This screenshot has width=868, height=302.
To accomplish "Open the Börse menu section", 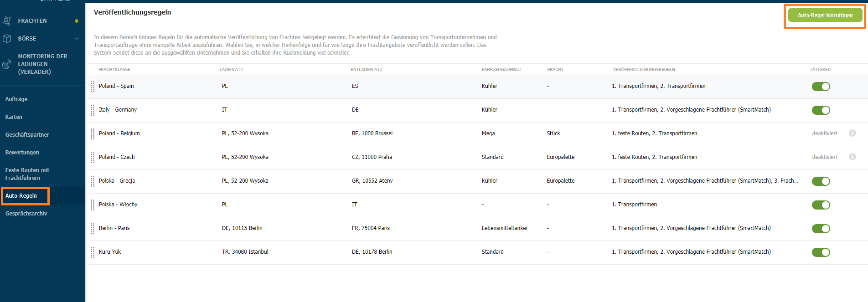I will 27,39.
